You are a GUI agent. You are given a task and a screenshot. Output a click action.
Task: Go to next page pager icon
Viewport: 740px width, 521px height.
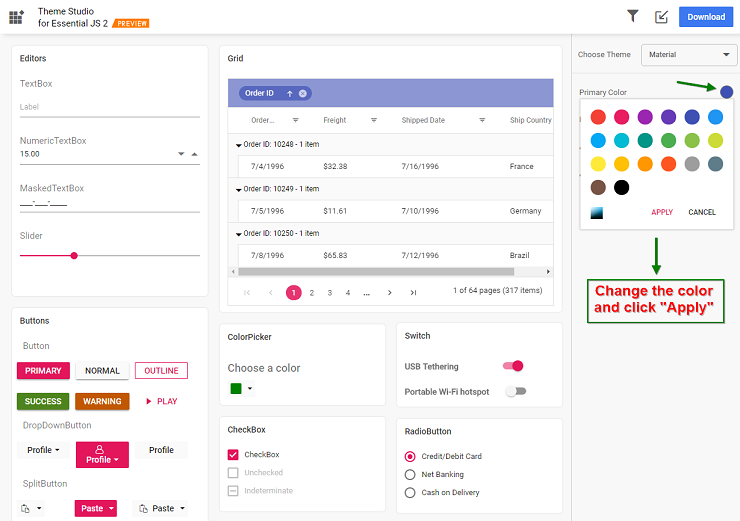tap(389, 293)
